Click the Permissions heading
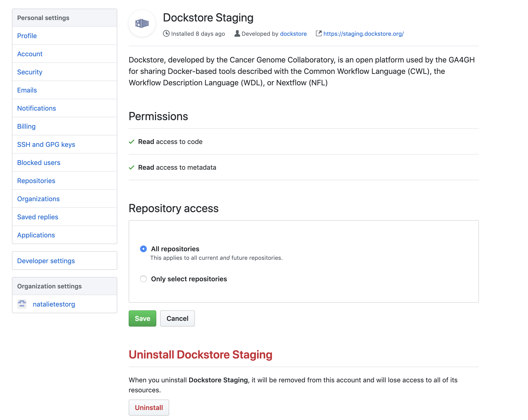The image size is (528, 420). (x=158, y=116)
